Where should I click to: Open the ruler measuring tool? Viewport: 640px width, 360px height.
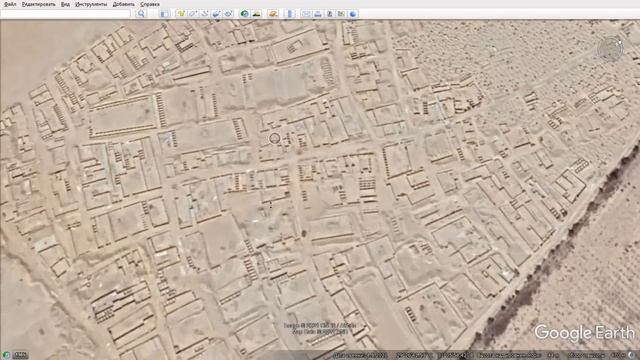point(290,14)
